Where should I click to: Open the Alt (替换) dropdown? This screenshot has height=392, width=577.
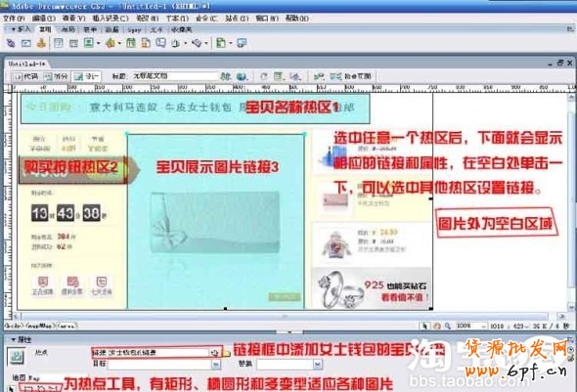coord(318,365)
